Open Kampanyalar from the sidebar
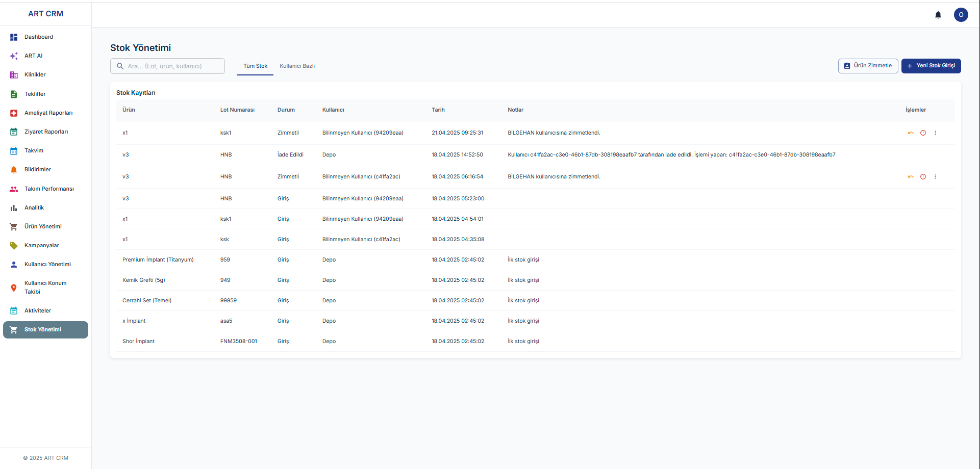This screenshot has width=980, height=469. coord(42,246)
